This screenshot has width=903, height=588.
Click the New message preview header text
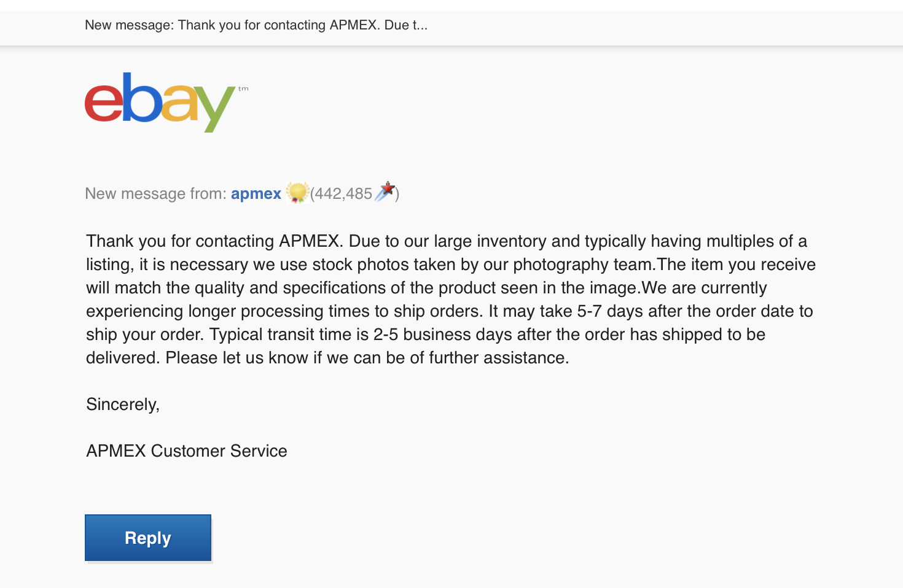click(x=256, y=25)
